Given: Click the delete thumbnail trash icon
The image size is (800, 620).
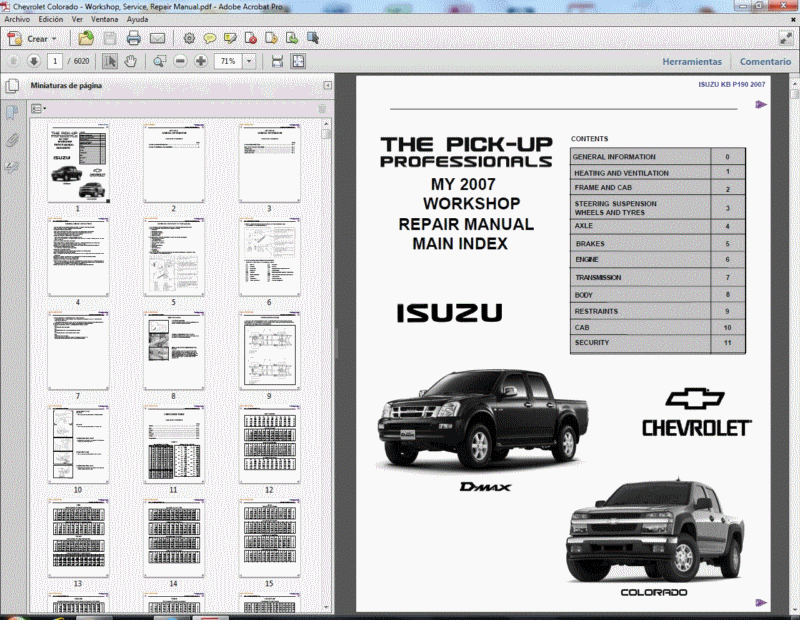Looking at the screenshot, I should (322, 109).
